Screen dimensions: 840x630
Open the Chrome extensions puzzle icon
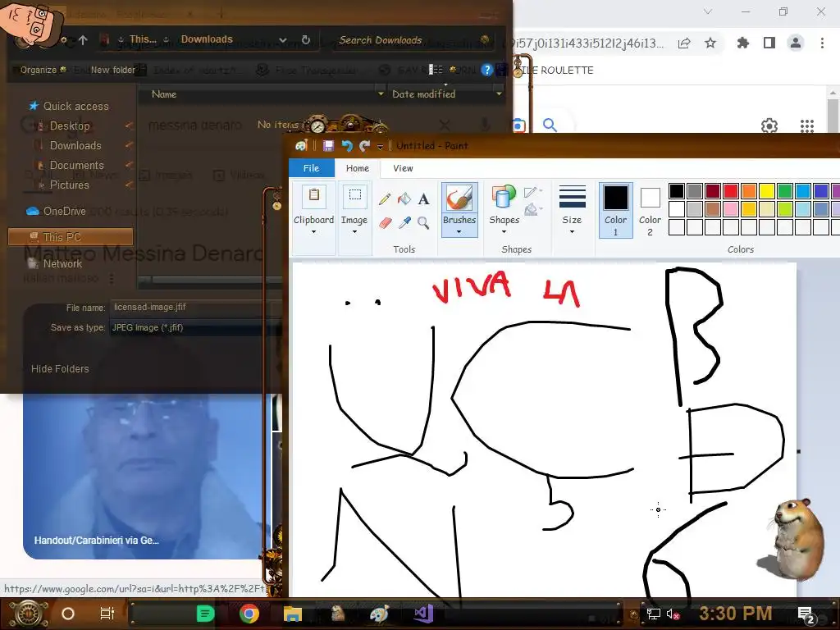(x=742, y=43)
